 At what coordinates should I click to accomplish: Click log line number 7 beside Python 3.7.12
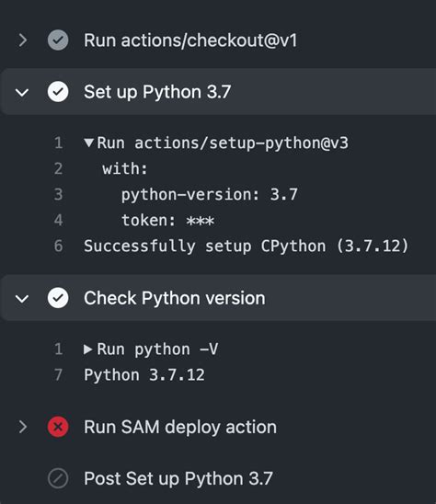click(58, 375)
